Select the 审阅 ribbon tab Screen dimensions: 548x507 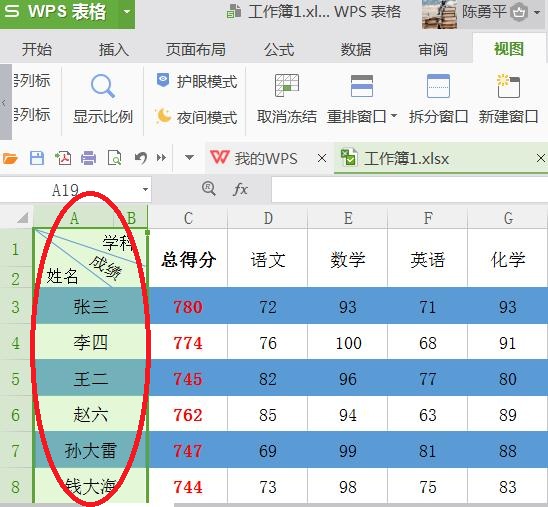(433, 49)
